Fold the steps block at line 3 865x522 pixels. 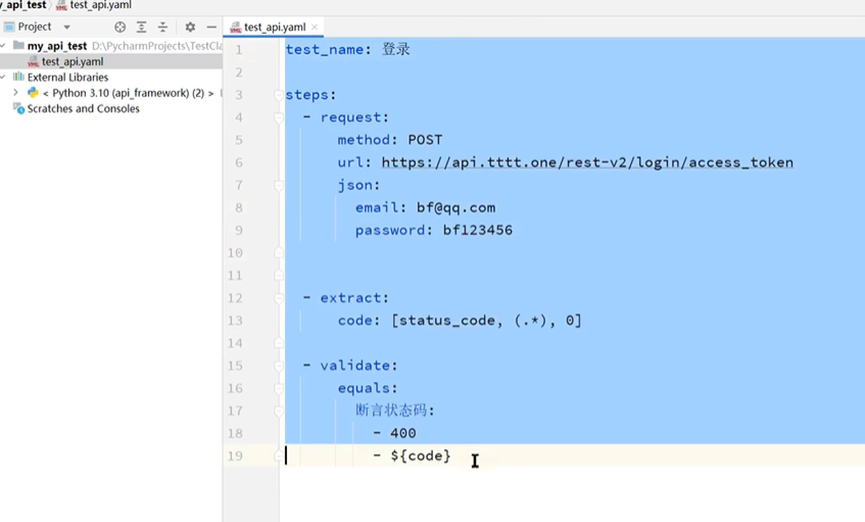[279, 95]
